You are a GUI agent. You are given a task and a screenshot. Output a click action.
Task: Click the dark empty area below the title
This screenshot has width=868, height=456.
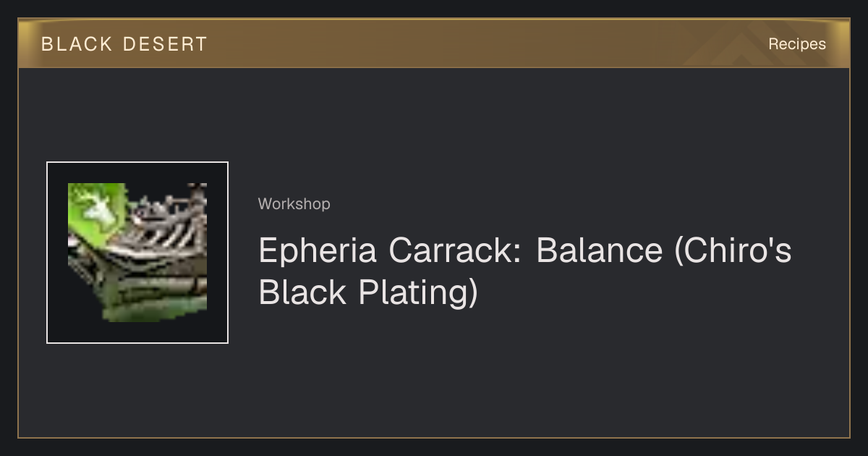click(506, 376)
